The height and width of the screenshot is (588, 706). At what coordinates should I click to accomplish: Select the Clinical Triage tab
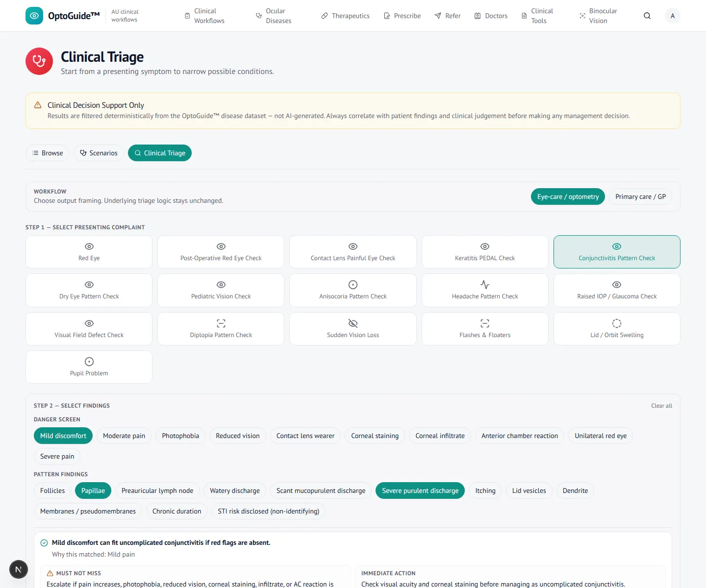point(160,153)
